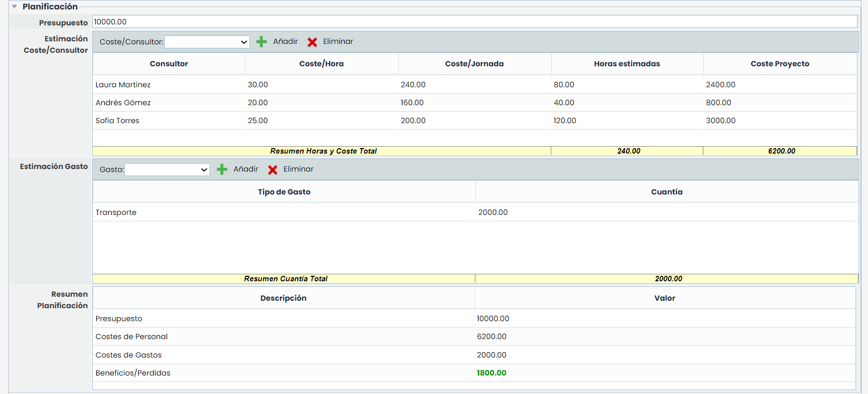Select the Laura Martínez row
The image size is (868, 394).
coord(123,85)
